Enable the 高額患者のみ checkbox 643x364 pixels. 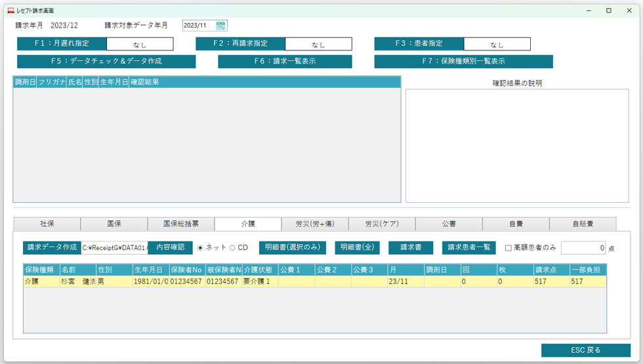click(508, 248)
